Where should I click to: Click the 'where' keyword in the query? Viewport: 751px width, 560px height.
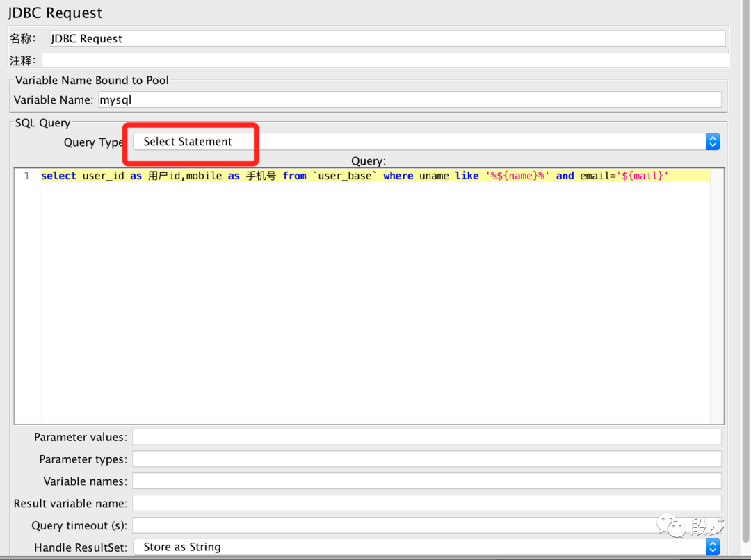(398, 176)
